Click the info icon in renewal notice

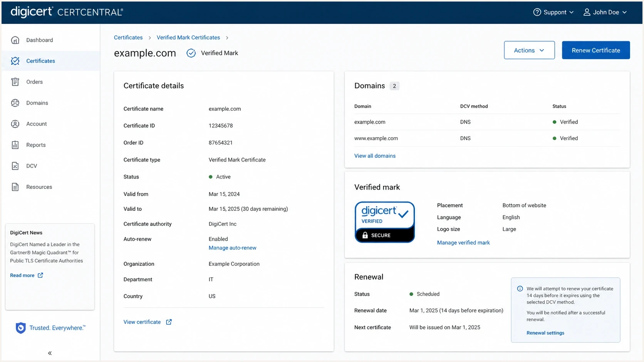(520, 289)
